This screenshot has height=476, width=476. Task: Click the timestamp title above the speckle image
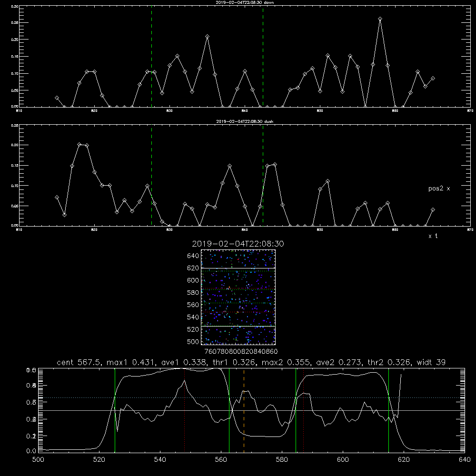(x=238, y=244)
